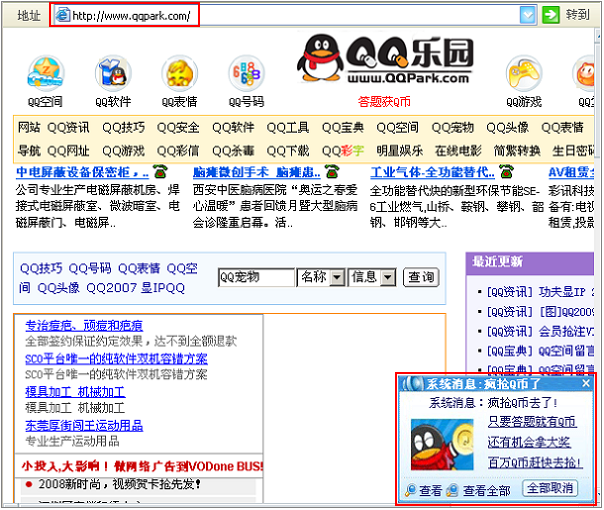Open 简繁转换 in the navigation menu
This screenshot has width=604, height=510.
[517, 151]
